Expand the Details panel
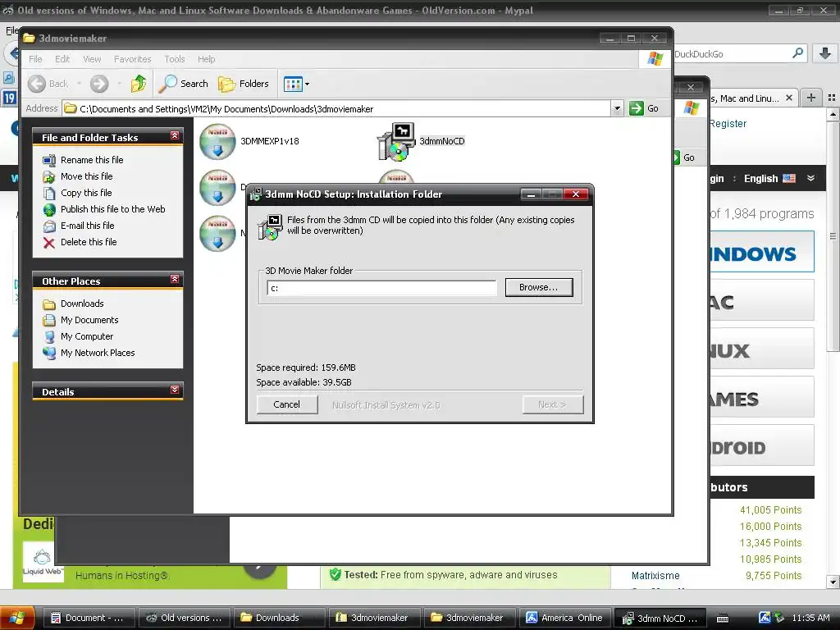Image resolution: width=840 pixels, height=630 pixels. [x=175, y=390]
